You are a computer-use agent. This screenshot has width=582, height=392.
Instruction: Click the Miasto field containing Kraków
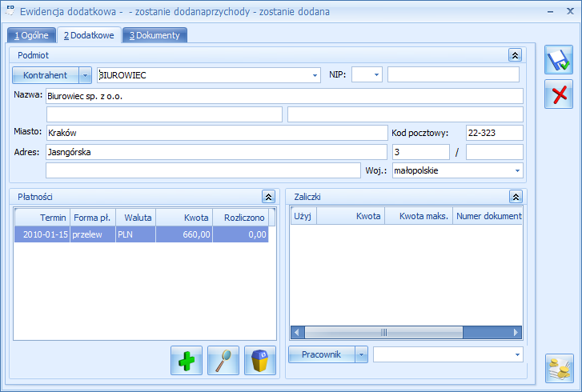pos(217,133)
